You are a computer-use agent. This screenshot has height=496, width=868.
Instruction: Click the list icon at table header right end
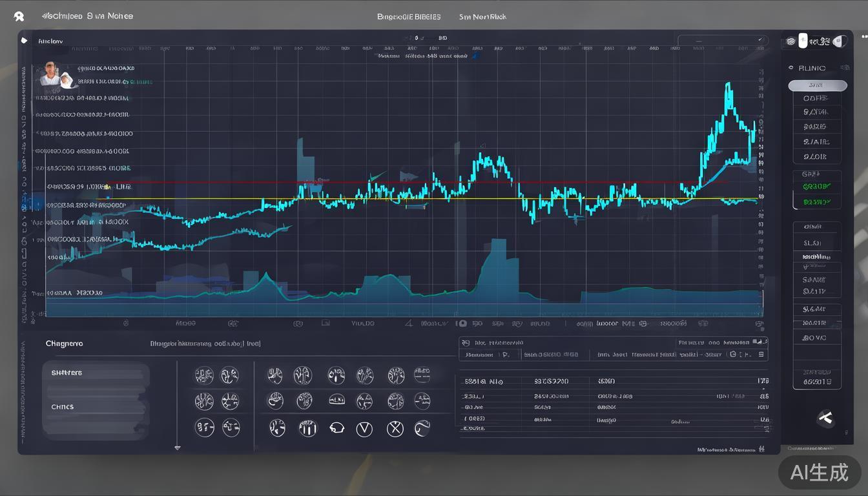pyautogui.click(x=761, y=355)
